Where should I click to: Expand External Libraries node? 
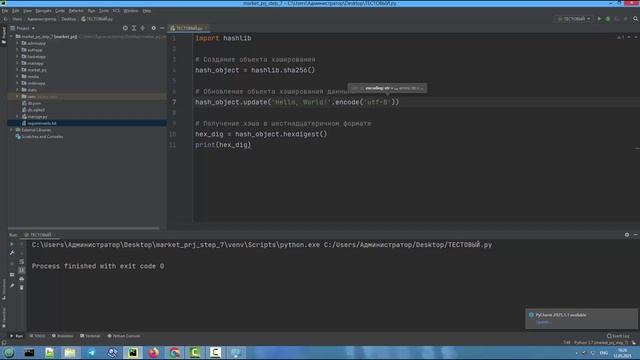[x=11, y=130]
